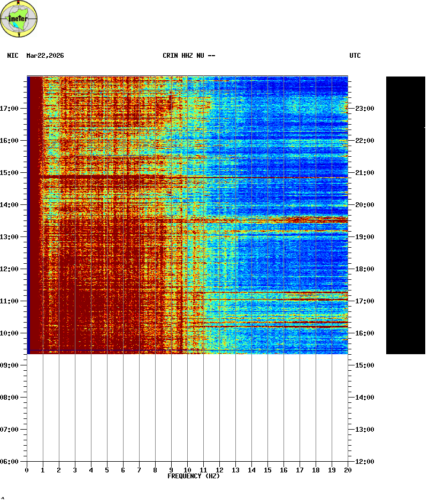Click the UTC label at top right

355,56
